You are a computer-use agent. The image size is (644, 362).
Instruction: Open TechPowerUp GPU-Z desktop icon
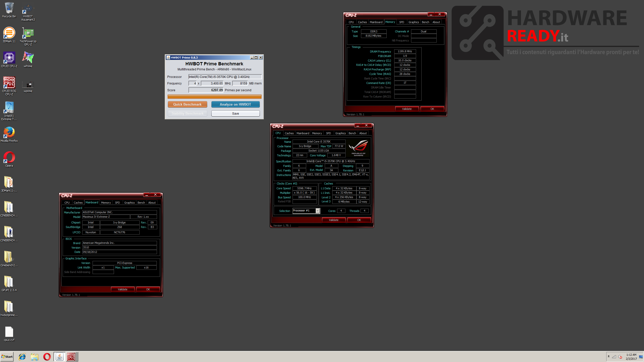tap(28, 36)
